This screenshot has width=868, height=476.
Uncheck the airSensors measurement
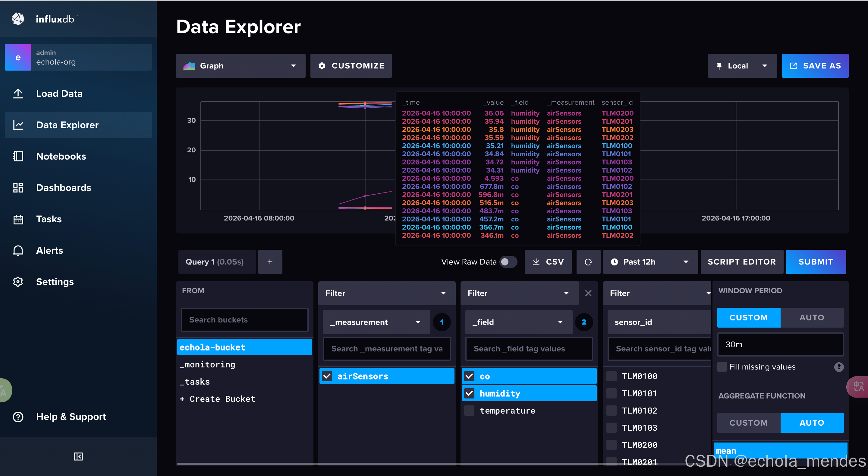(327, 376)
